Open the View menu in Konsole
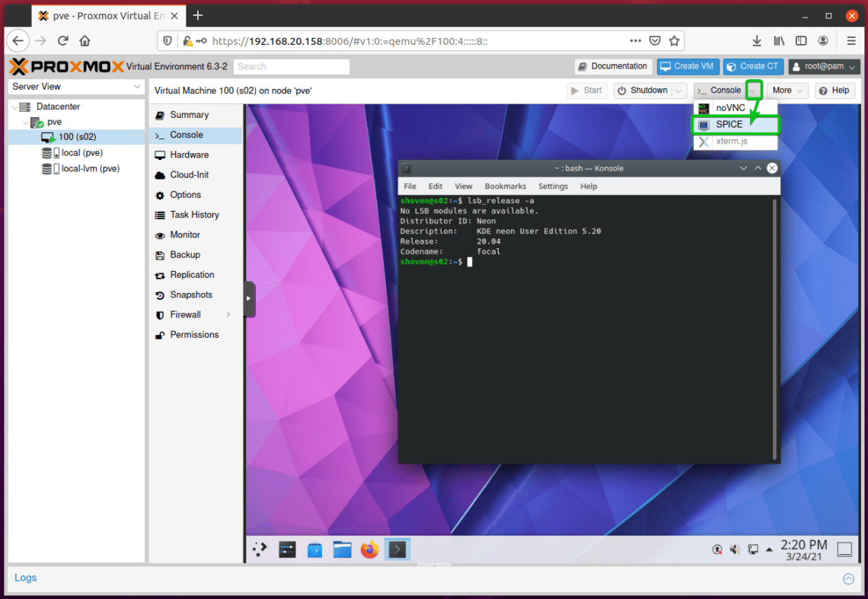Viewport: 868px width, 599px height. point(464,186)
